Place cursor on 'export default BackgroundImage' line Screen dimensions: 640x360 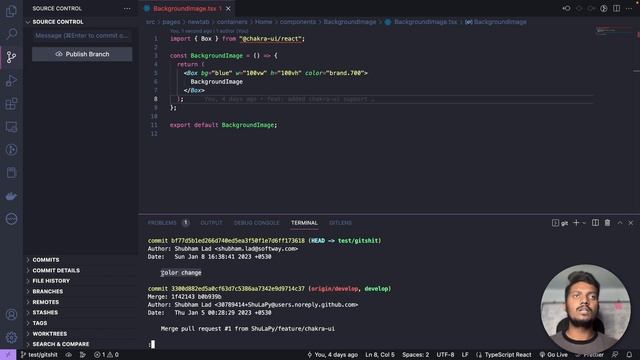click(223, 125)
